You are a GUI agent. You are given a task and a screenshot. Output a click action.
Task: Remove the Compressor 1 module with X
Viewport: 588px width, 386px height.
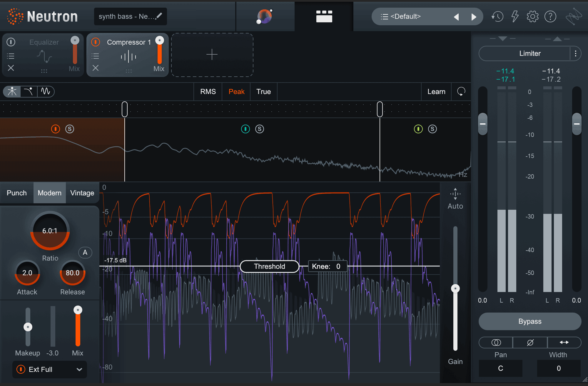[96, 68]
